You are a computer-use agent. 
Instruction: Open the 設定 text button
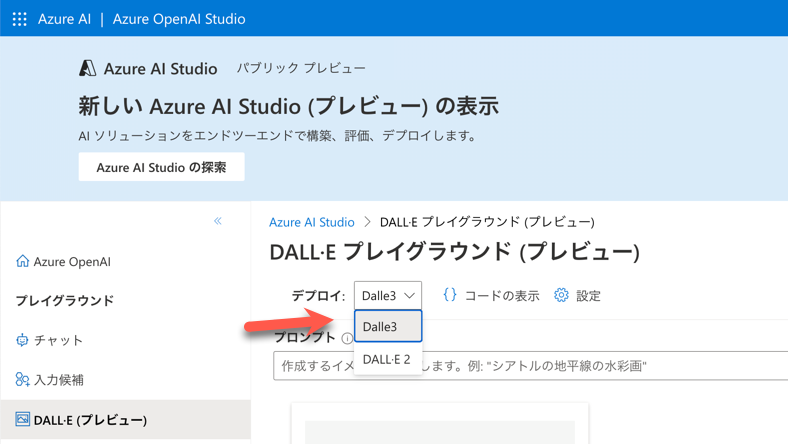click(x=588, y=296)
